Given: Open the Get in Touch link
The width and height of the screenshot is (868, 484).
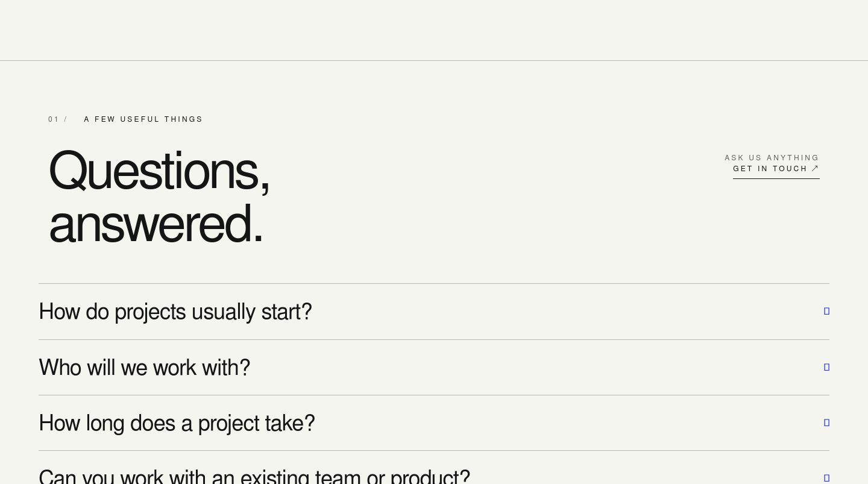Looking at the screenshot, I should point(776,169).
